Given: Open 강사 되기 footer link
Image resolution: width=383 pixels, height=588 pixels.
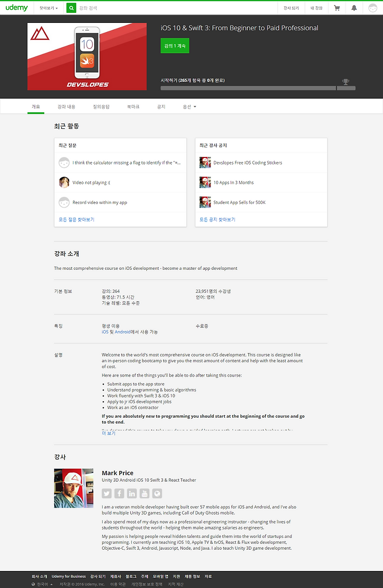Looking at the screenshot, I should [98, 576].
